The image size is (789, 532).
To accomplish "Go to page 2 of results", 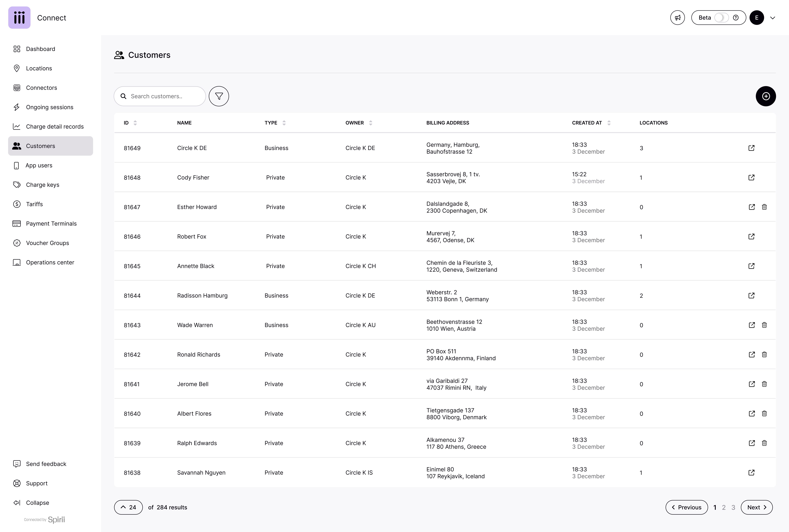I will [x=724, y=508].
